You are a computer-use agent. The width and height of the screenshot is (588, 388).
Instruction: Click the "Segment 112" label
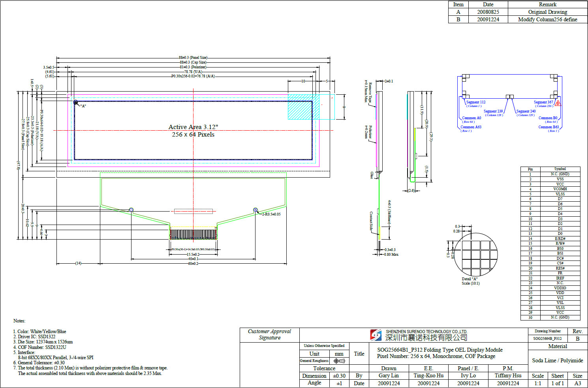[x=475, y=102]
